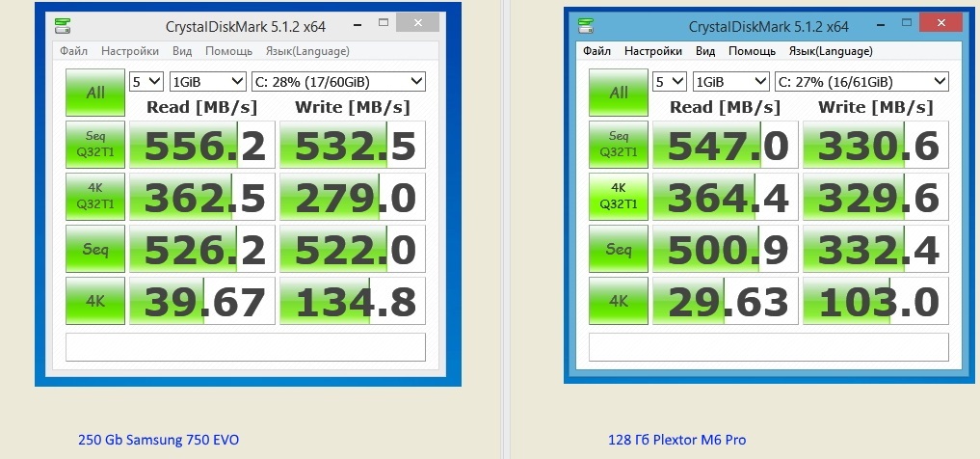Start Seq Q32T1 test in the right window

tap(618, 145)
